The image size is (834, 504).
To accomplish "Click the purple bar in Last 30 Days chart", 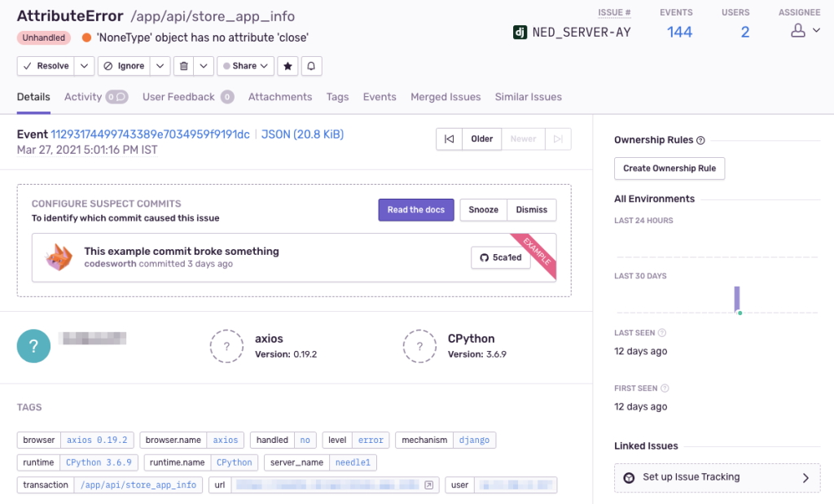I will pyautogui.click(x=737, y=298).
